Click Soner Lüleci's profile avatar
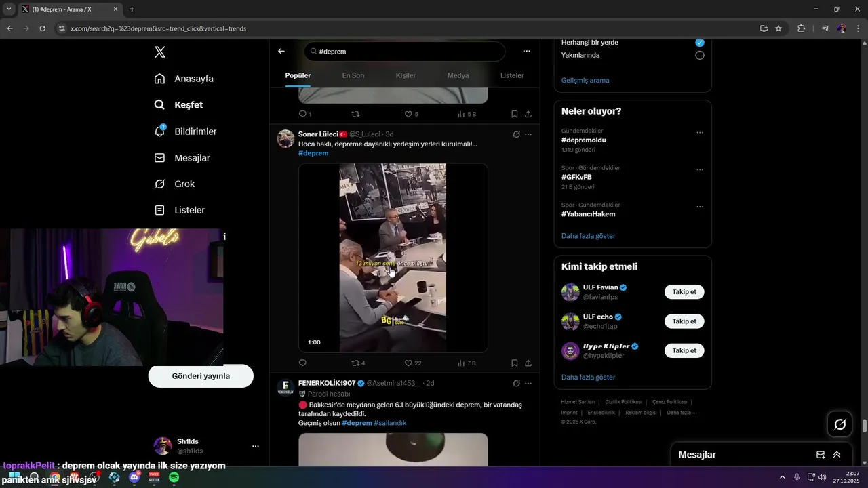 (x=285, y=138)
